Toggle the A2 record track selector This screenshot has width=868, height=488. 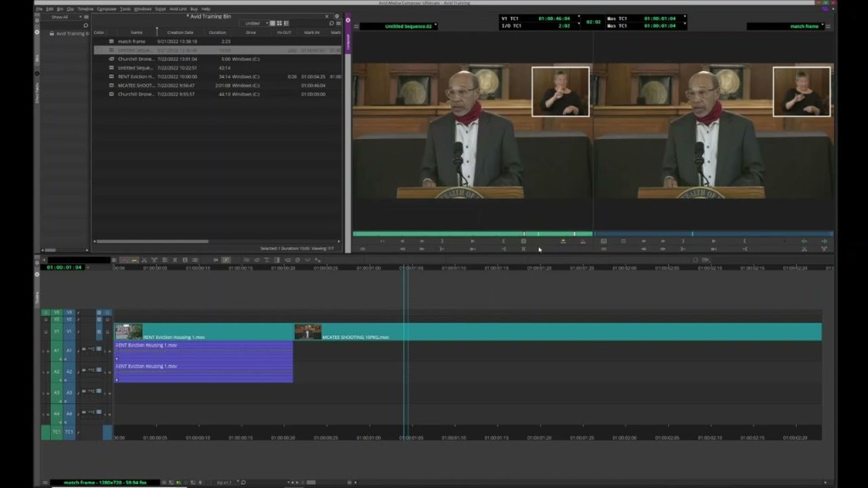(69, 371)
